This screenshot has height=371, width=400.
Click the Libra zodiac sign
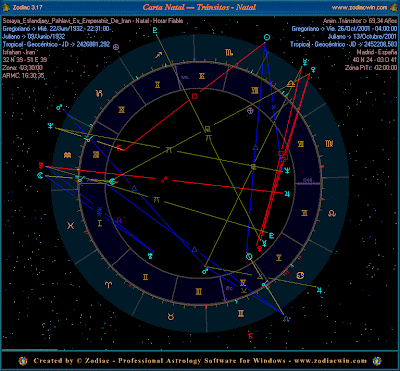[x=291, y=83]
